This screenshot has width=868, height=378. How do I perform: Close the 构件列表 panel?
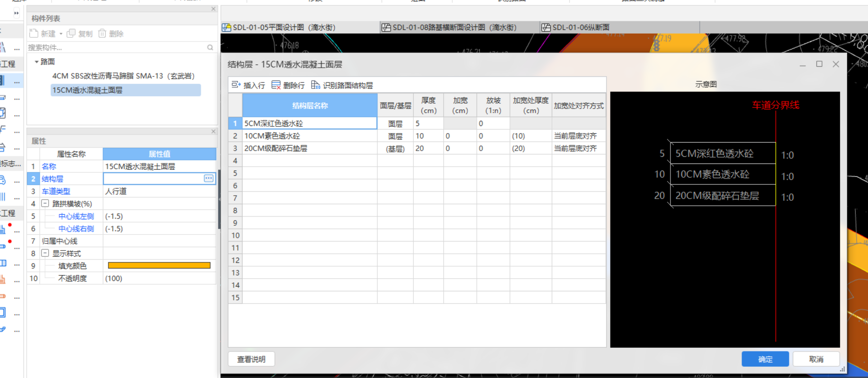pos(213,9)
